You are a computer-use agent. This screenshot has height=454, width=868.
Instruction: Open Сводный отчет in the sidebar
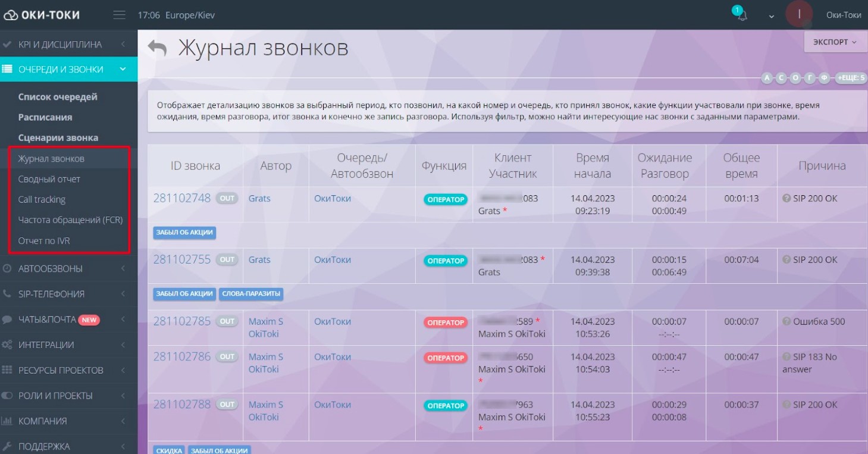click(x=49, y=179)
